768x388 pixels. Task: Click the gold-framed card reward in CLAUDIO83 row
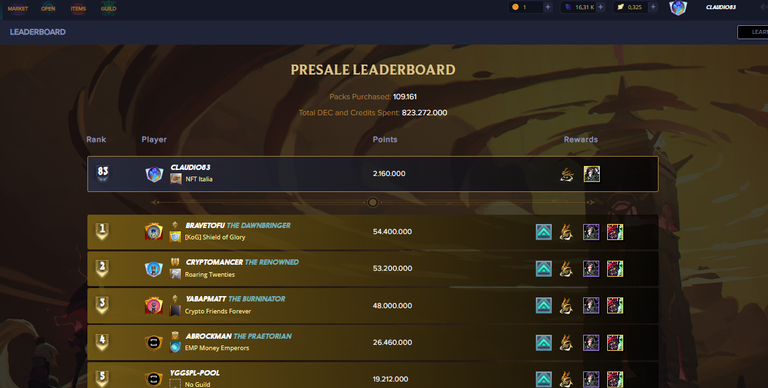[x=592, y=174]
